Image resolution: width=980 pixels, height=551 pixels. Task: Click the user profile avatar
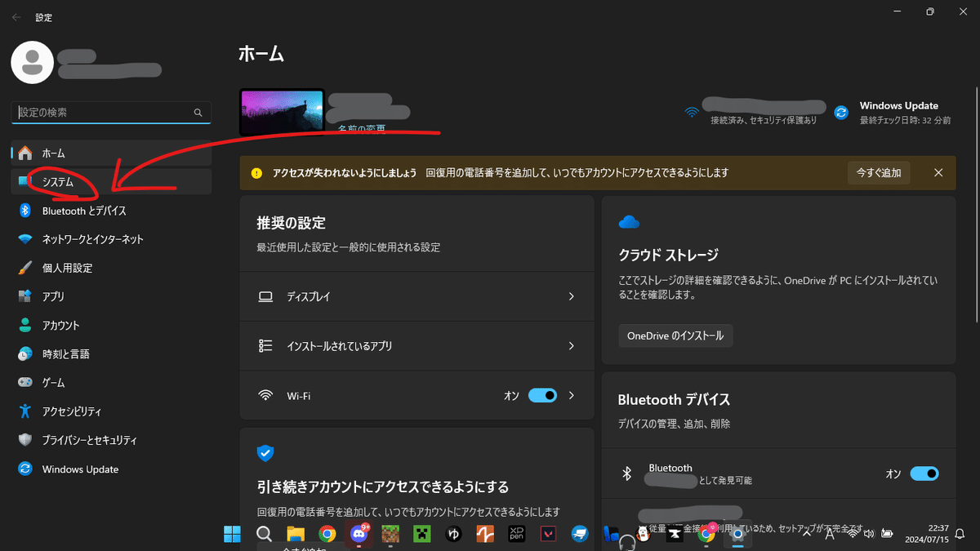click(x=33, y=62)
